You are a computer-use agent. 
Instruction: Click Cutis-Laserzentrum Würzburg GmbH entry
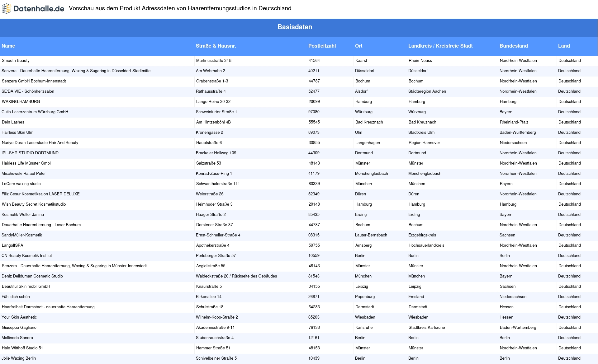[x=35, y=112]
